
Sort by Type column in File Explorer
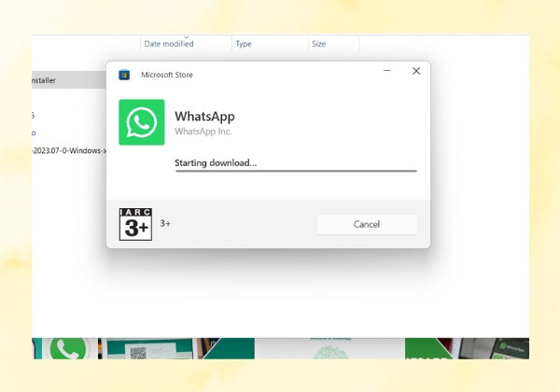coord(244,44)
